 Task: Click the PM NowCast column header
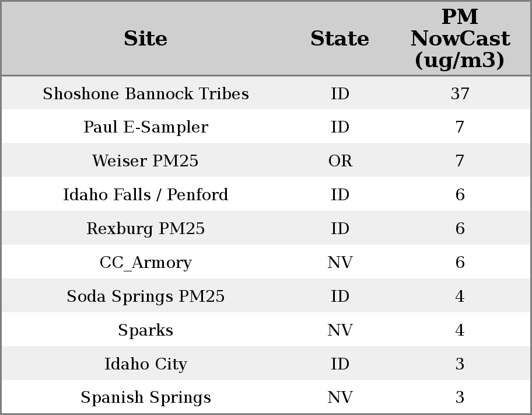pos(460,39)
